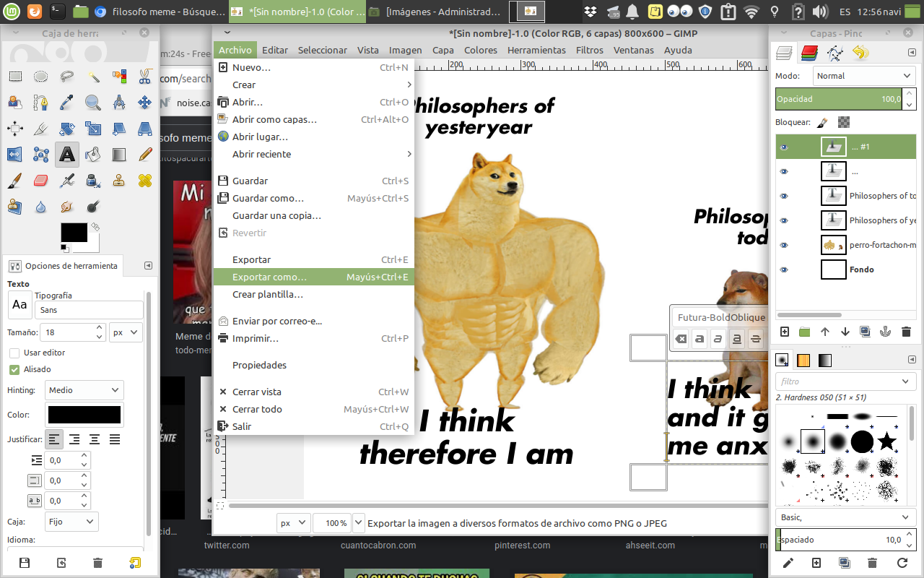Screen dimensions: 924x578
Task: Open the 'Basic,' brush tag dropdown
Action: tap(845, 517)
